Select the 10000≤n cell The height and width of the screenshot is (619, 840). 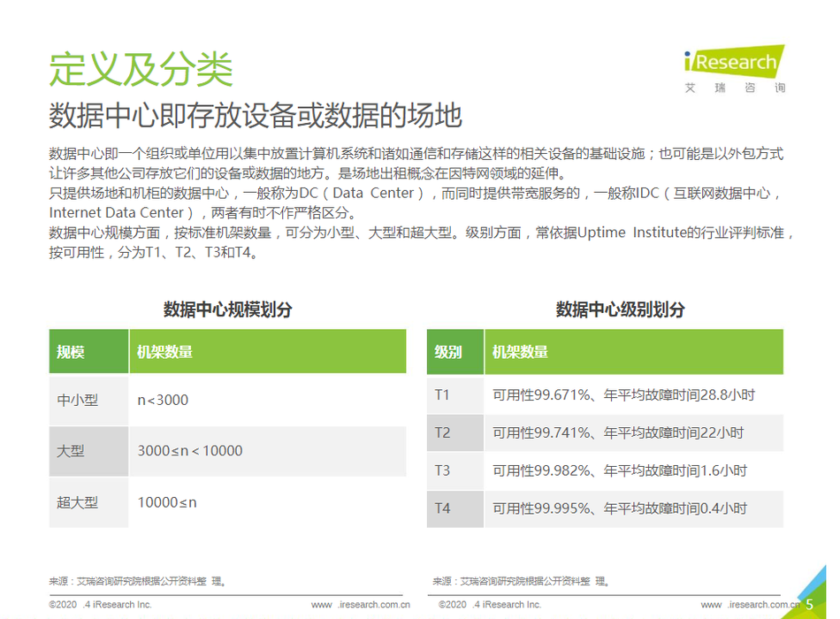point(167,502)
